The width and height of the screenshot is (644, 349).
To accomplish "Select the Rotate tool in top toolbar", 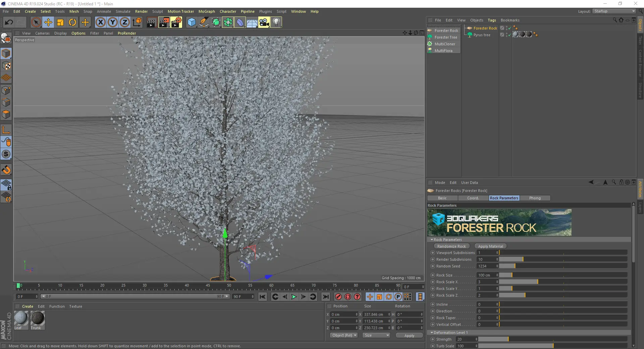I will [x=72, y=22].
